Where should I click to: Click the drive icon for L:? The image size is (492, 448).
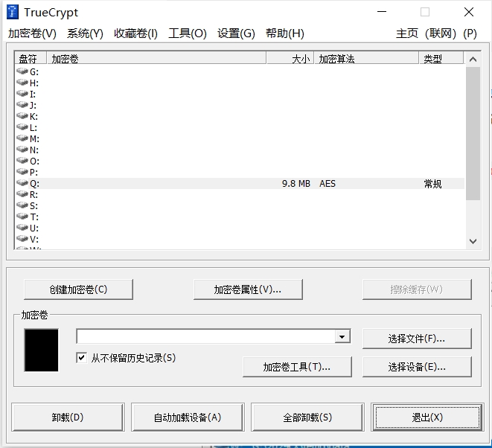point(22,127)
